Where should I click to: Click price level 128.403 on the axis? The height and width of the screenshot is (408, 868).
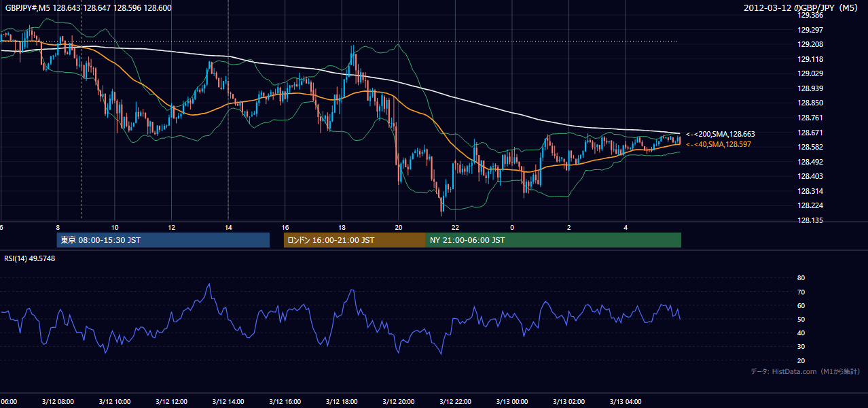click(x=810, y=176)
